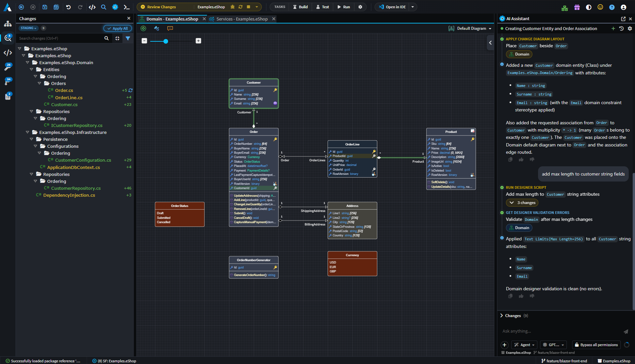Close the Services - Examples.eShop tab
635x364 pixels.
[274, 19]
